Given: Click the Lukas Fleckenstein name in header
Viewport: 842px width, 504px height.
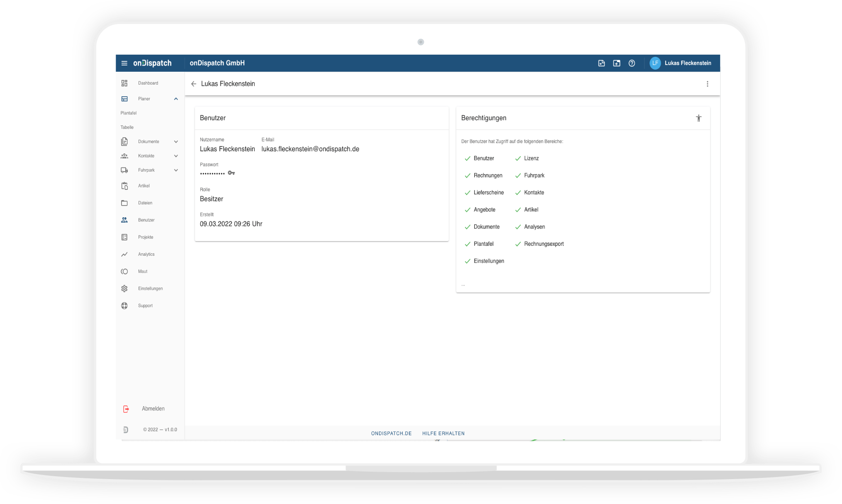Looking at the screenshot, I should (x=688, y=63).
